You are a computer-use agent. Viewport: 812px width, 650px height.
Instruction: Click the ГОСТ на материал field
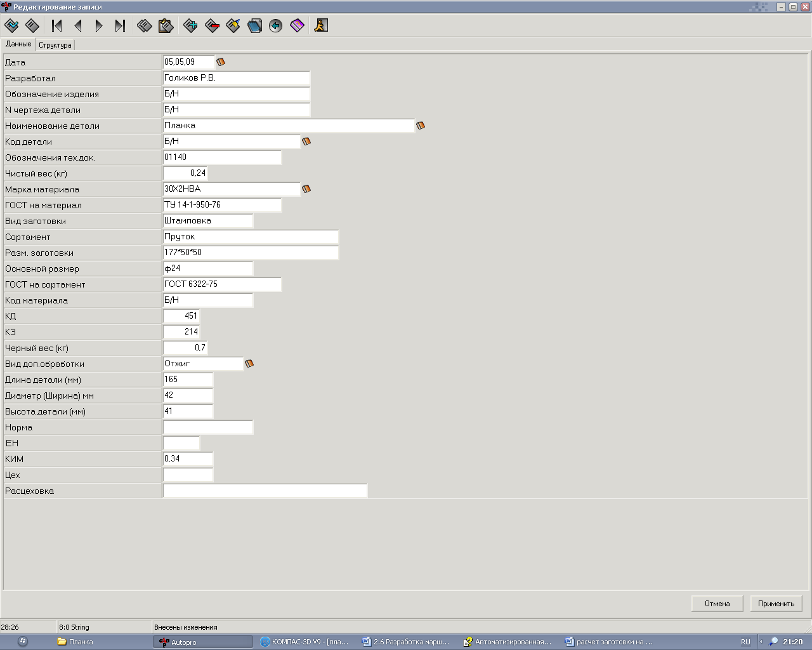pos(222,205)
